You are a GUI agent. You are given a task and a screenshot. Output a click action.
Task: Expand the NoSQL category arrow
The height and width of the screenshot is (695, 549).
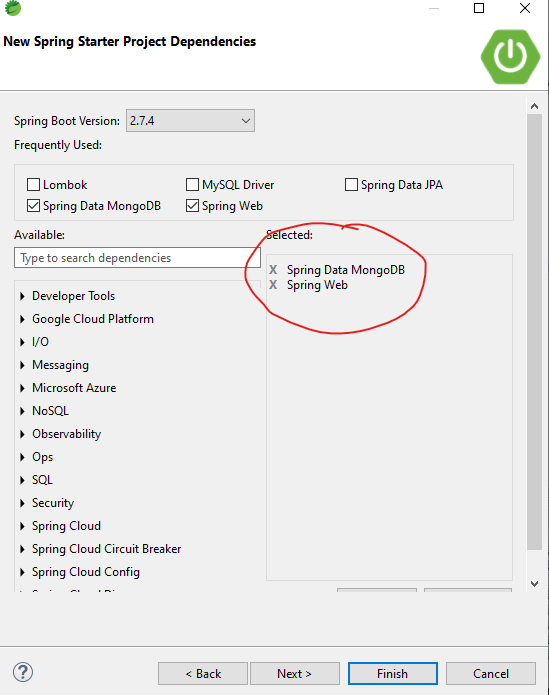(x=22, y=411)
